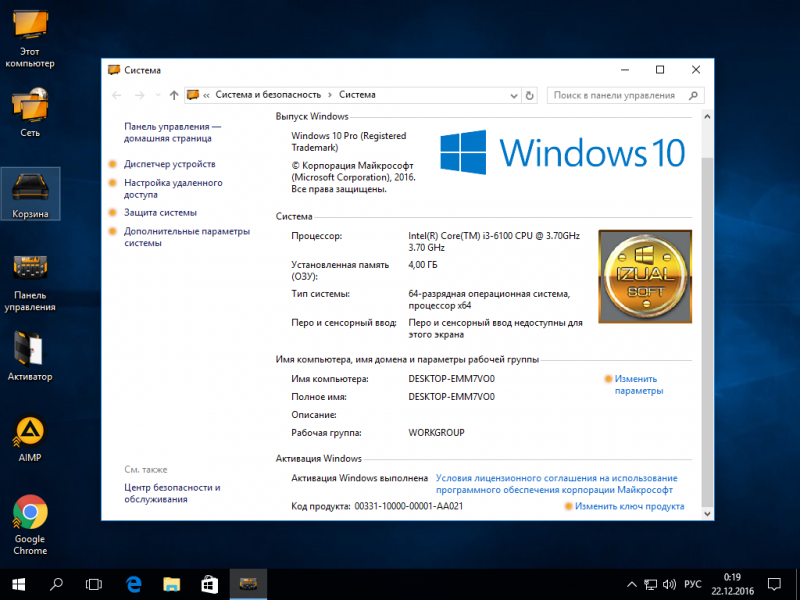Click Windows 10 Pro edition text

pos(349,142)
